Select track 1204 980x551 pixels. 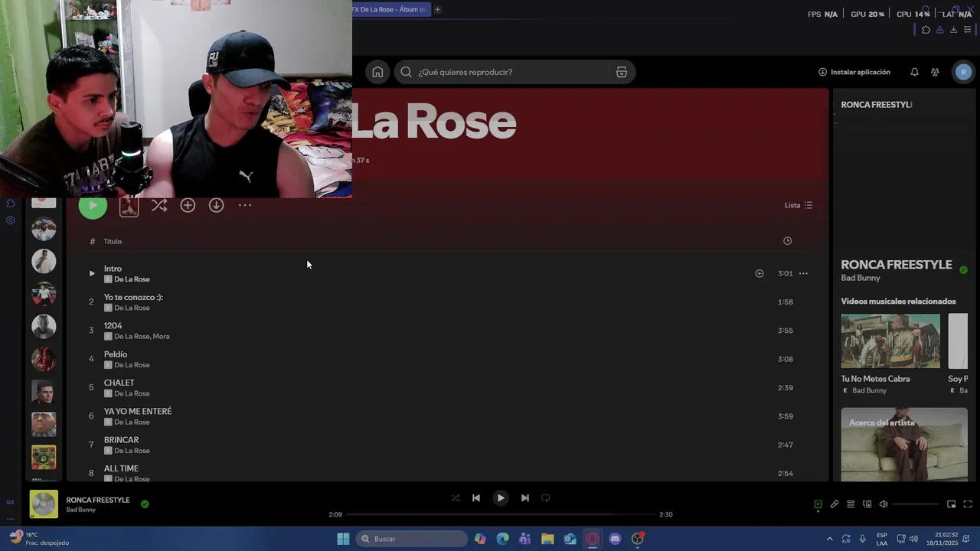(113, 325)
